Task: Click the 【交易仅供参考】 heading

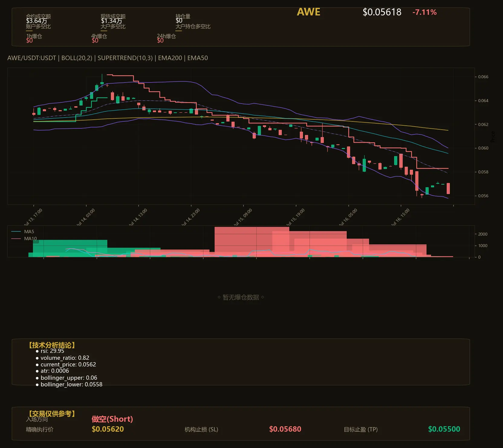Action: (x=52, y=414)
